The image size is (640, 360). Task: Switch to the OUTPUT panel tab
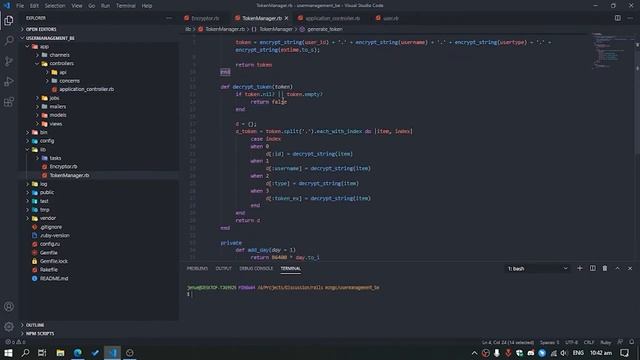pos(223,269)
